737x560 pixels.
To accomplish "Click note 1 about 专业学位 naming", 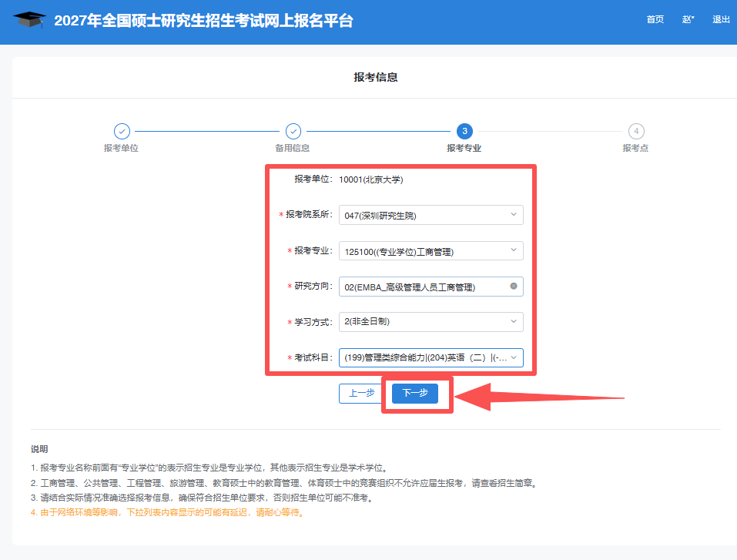I will [210, 468].
